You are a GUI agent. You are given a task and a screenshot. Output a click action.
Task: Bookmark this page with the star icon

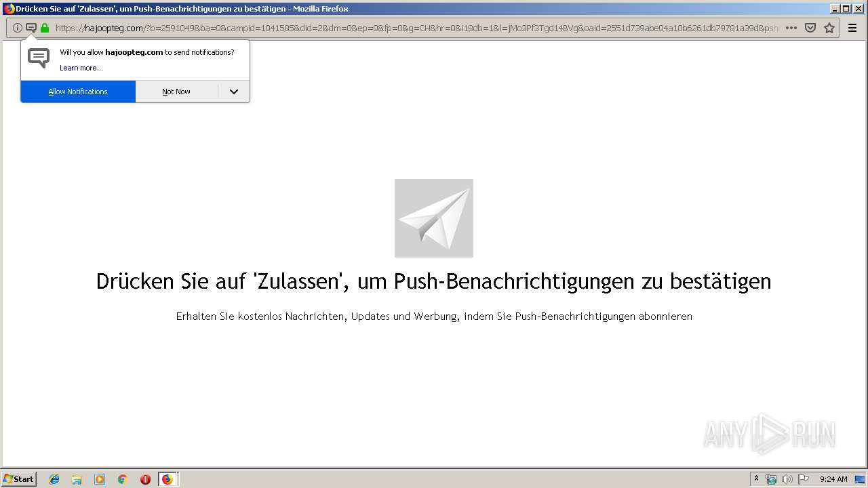[x=829, y=28]
